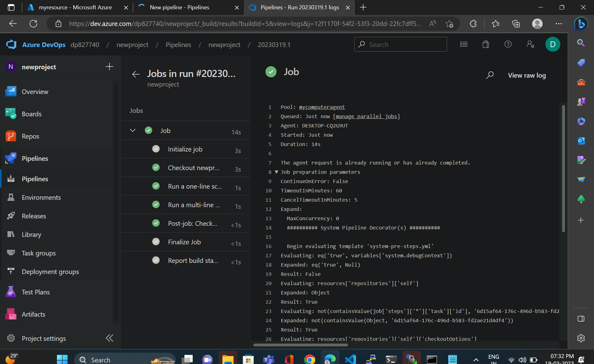Collapse the left navigation panel
This screenshot has width=594, height=364.
coord(109,338)
